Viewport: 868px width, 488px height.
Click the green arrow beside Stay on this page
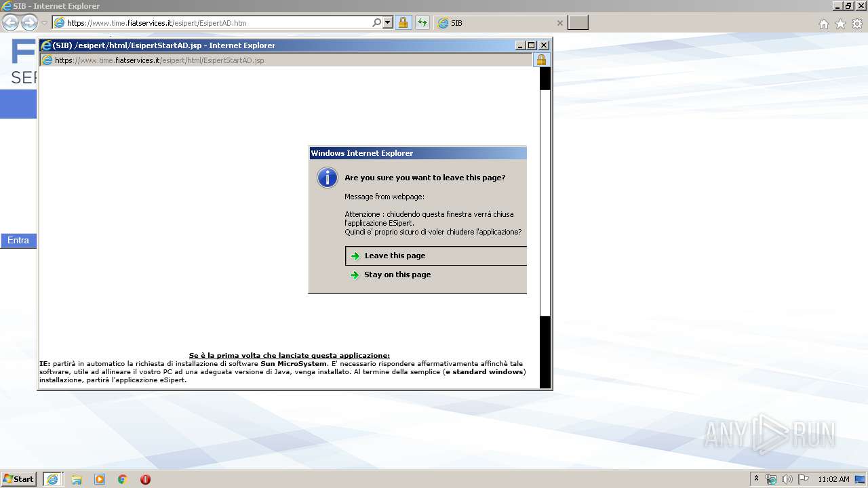click(354, 274)
